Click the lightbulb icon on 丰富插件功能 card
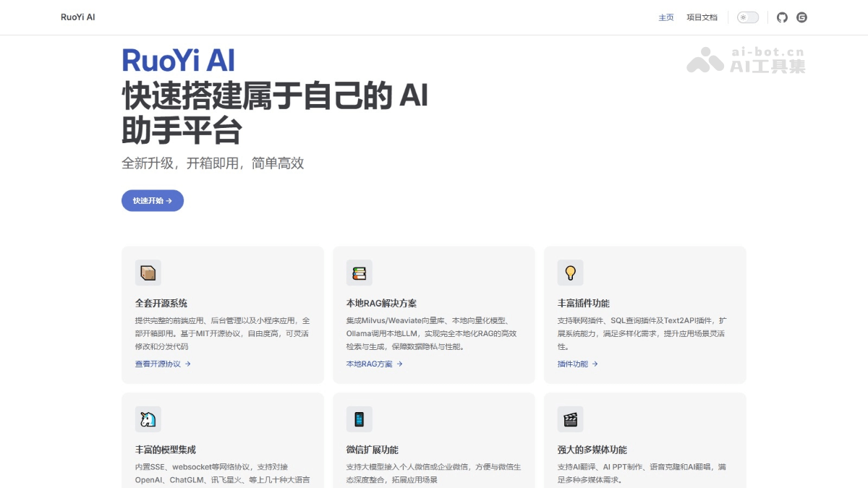The width and height of the screenshot is (868, 488). coord(571,272)
